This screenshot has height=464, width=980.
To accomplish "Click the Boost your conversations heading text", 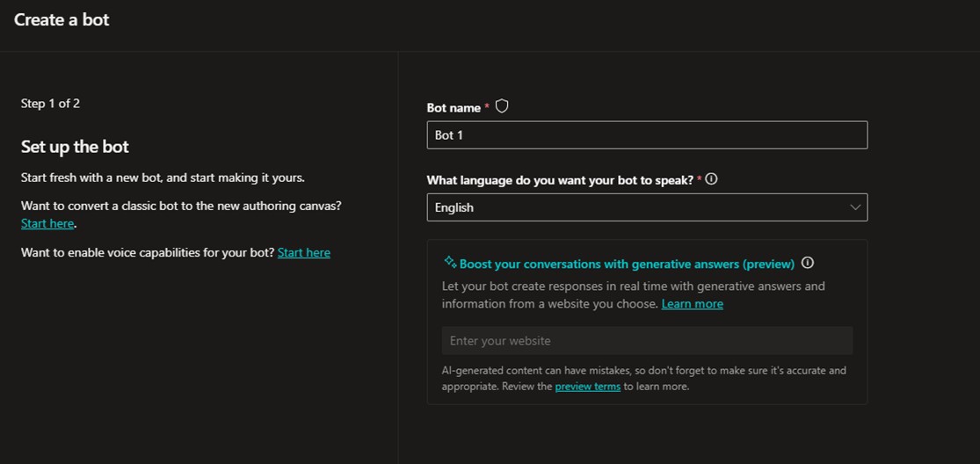I will pos(626,264).
